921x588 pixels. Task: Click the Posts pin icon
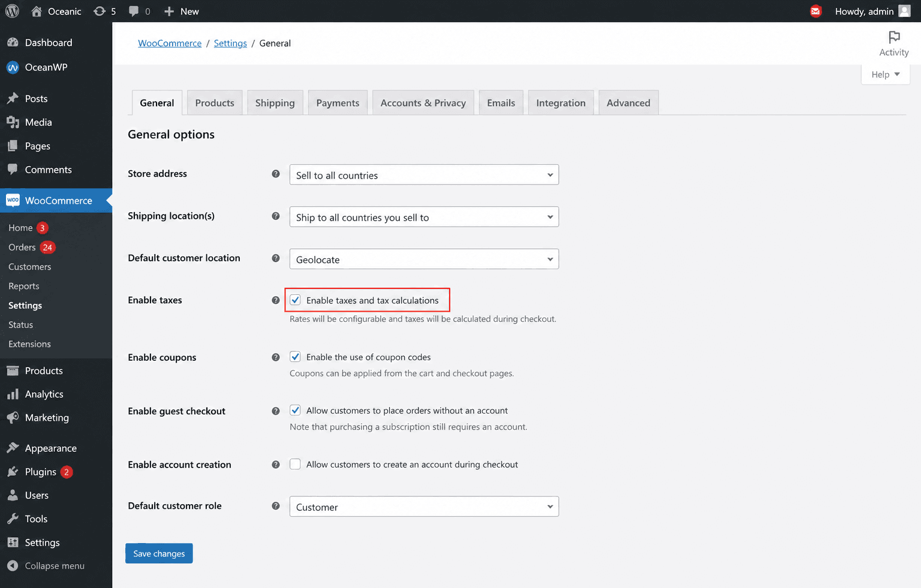pos(13,98)
